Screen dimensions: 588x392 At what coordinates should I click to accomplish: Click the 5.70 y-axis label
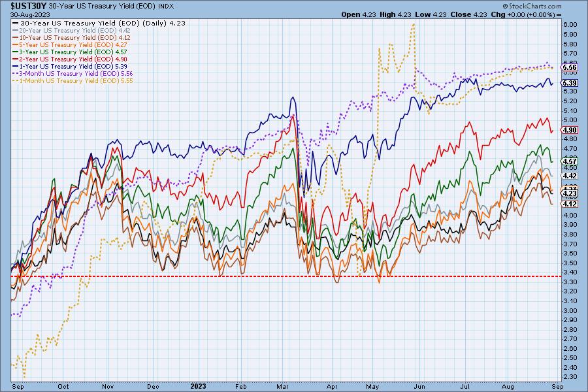pos(570,54)
